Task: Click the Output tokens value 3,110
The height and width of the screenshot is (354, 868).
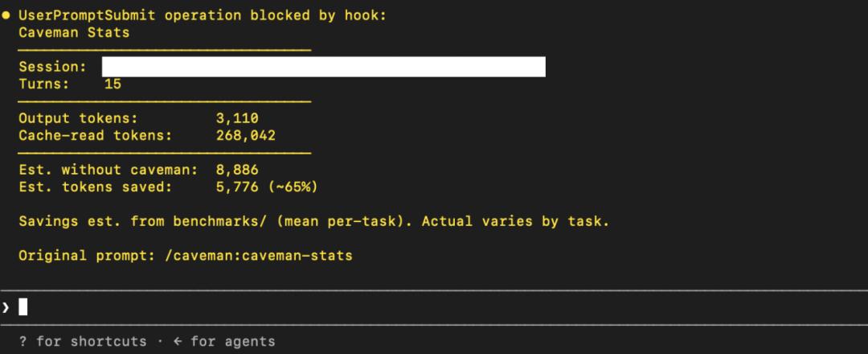Action: [237, 118]
